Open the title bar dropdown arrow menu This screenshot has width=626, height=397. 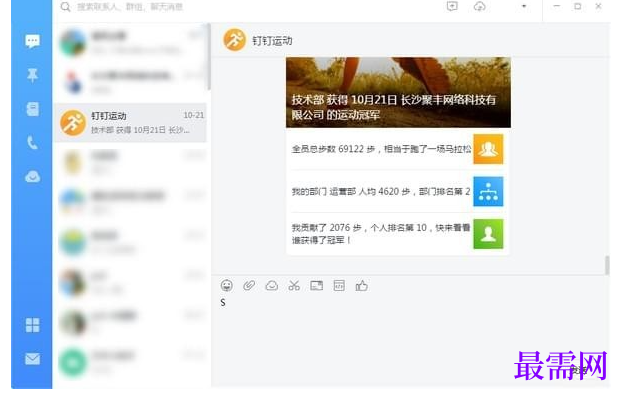click(524, 6)
